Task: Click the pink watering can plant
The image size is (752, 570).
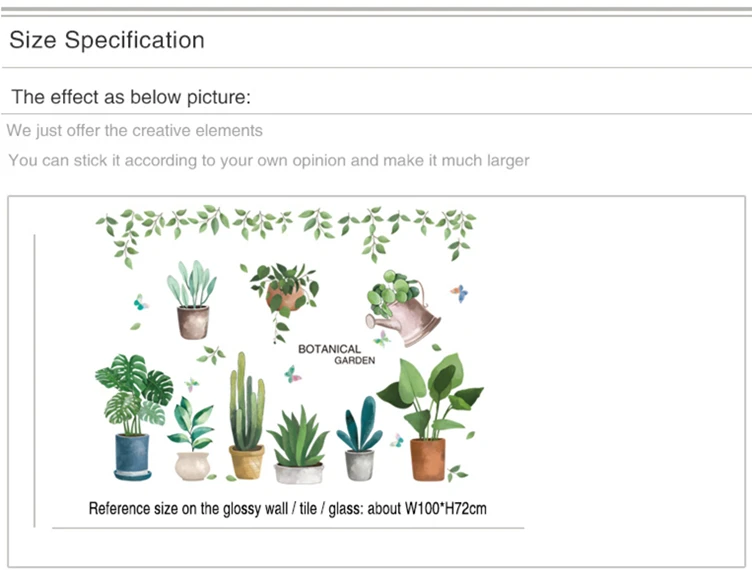Action: pos(402,308)
